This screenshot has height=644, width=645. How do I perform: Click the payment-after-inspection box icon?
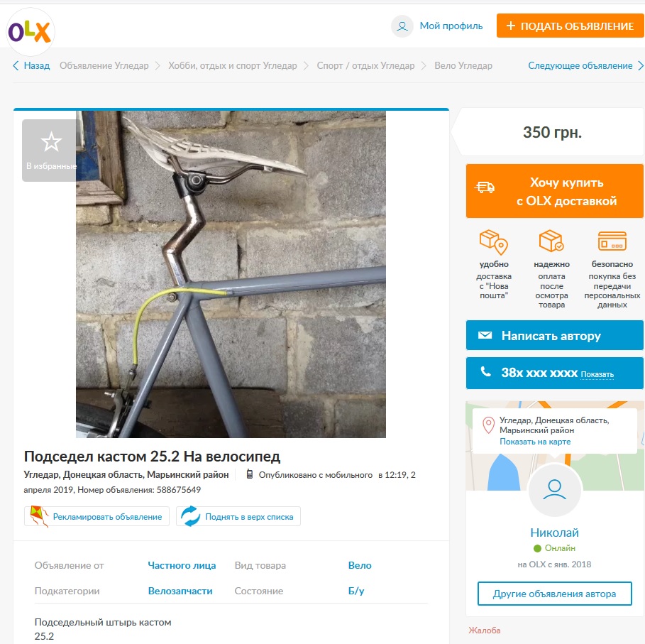551,241
